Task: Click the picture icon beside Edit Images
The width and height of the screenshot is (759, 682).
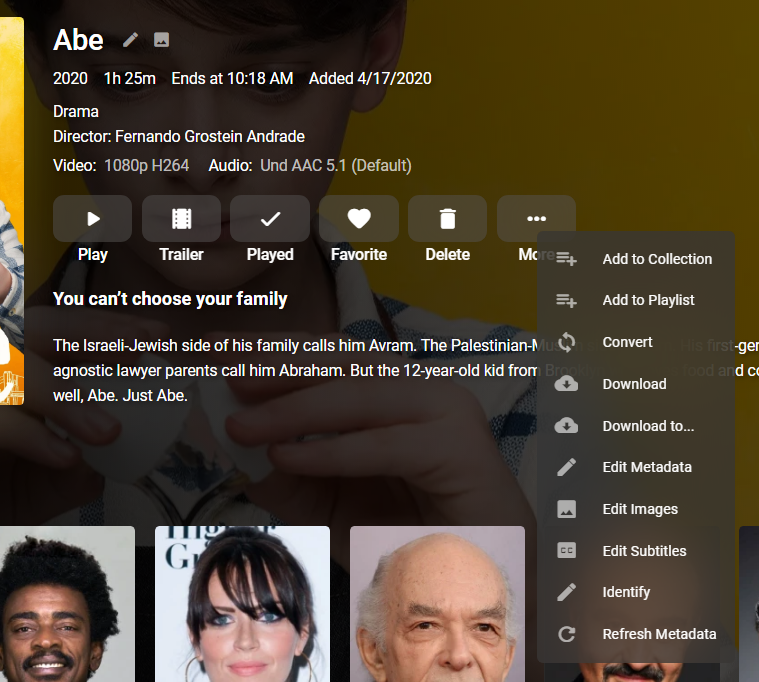Action: tap(566, 509)
